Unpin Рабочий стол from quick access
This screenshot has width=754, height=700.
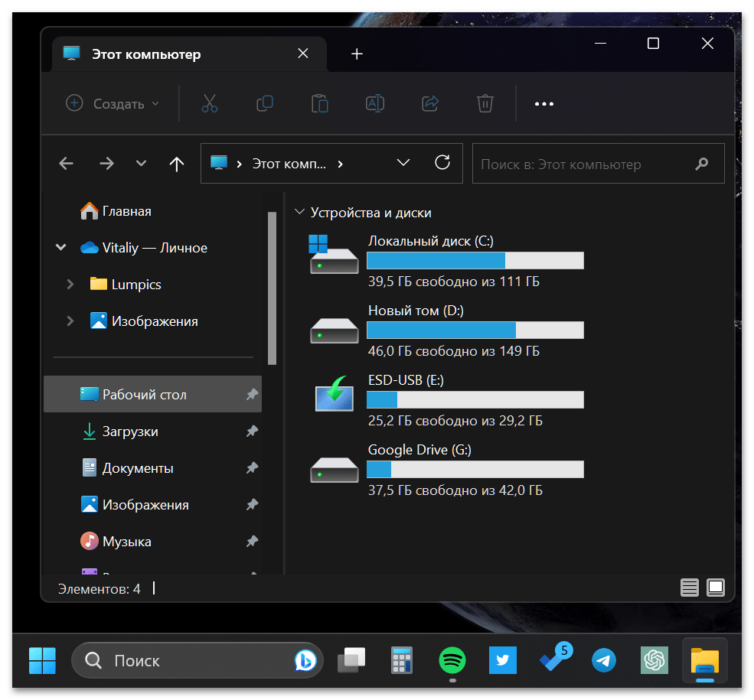[x=252, y=395]
